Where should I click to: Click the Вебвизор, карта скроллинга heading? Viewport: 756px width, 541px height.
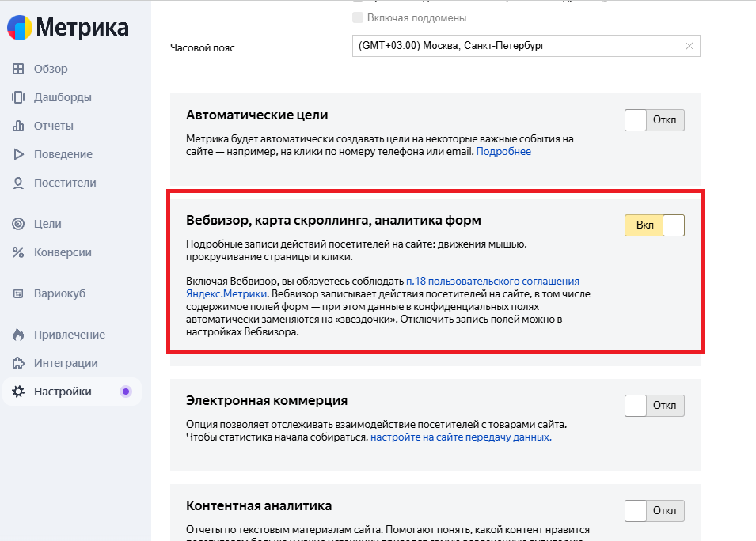point(333,220)
